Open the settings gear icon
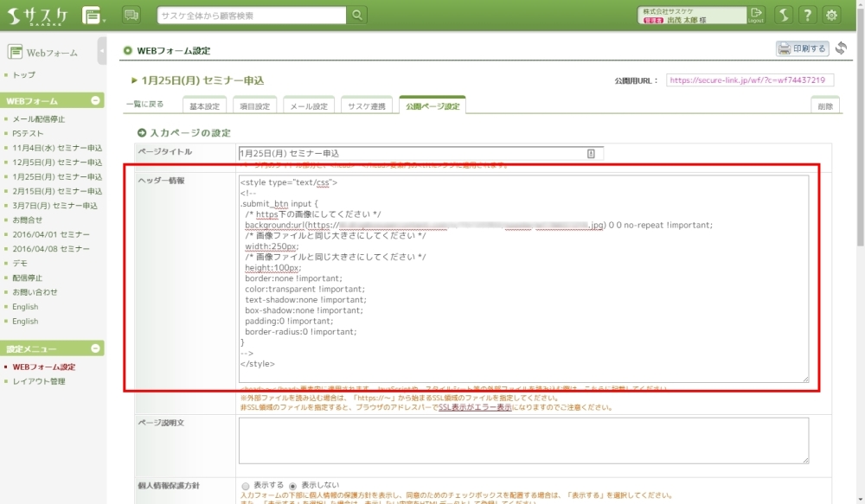 (x=831, y=15)
